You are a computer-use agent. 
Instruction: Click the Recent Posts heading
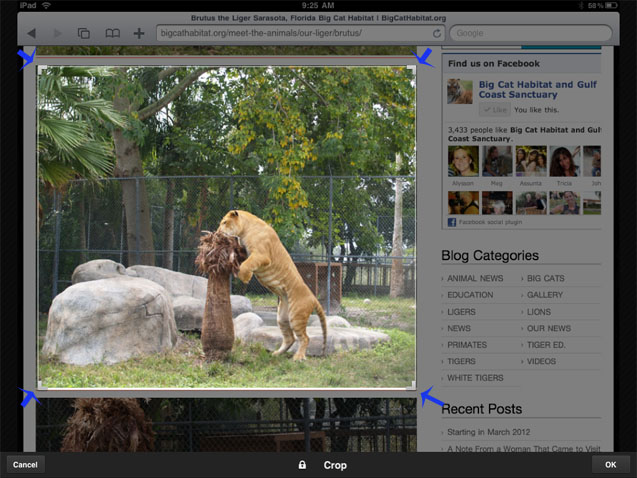481,409
